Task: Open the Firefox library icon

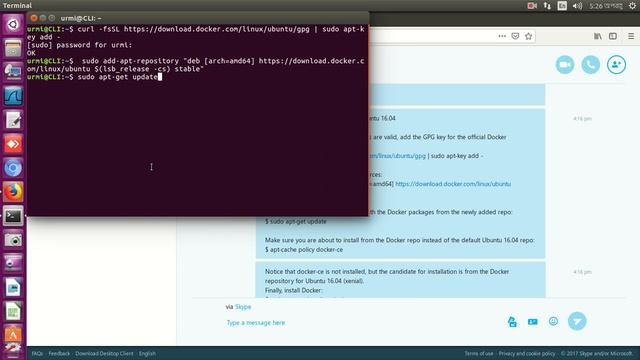Action: coord(598,36)
